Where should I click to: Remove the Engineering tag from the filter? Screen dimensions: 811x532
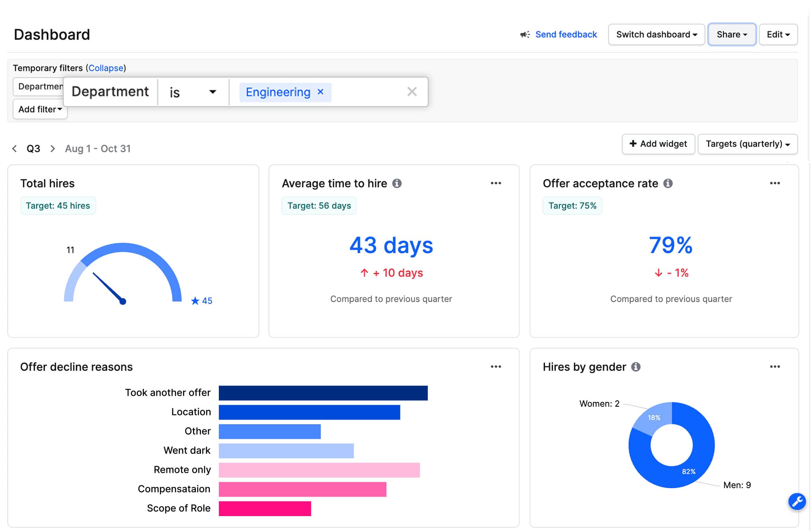[321, 92]
